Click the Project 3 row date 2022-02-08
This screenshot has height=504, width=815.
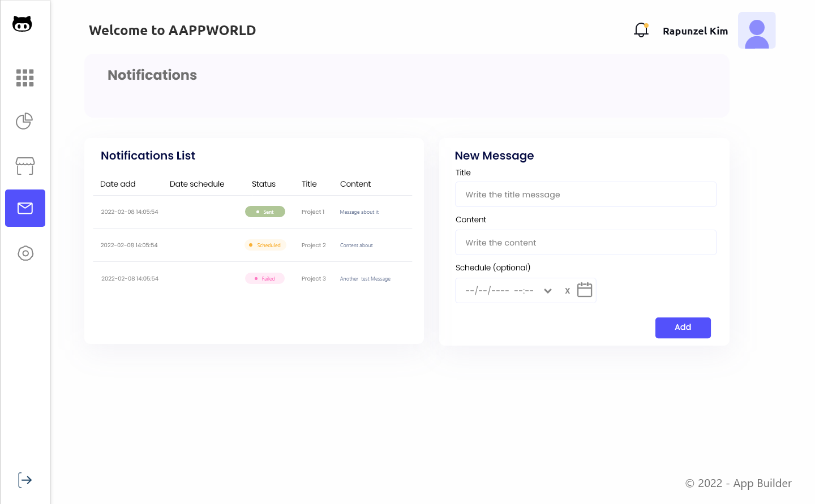click(x=130, y=279)
